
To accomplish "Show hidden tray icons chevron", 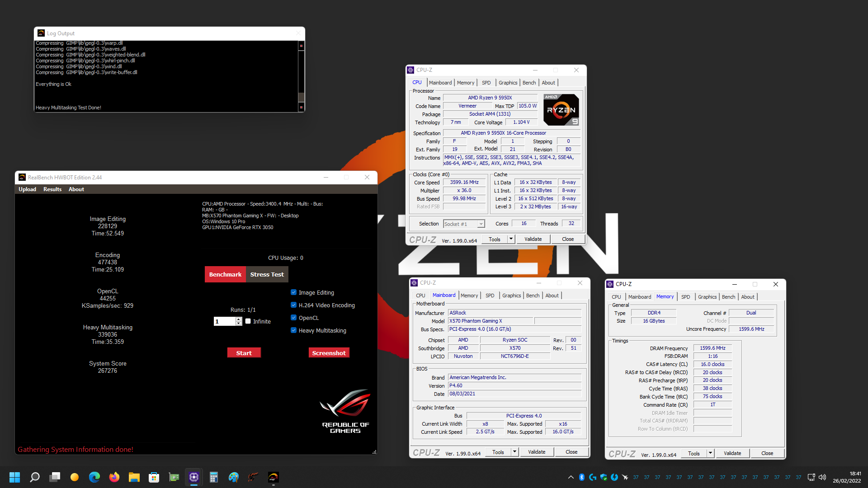I will 571,477.
